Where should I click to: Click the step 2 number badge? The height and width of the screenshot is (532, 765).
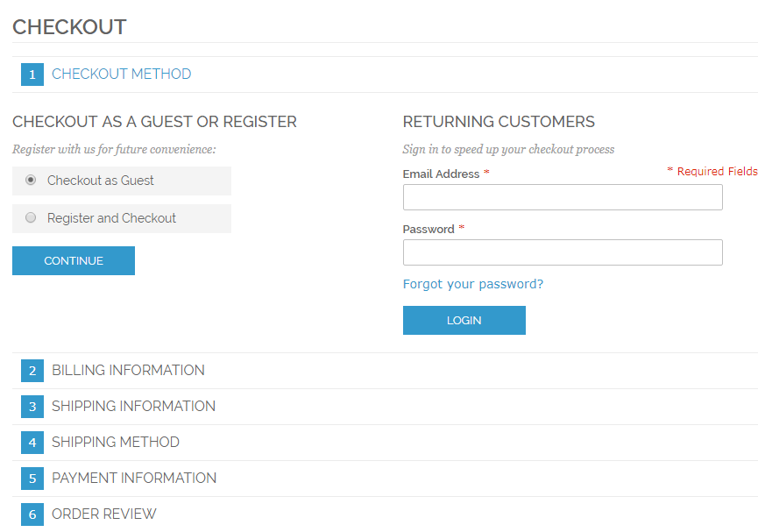click(32, 371)
